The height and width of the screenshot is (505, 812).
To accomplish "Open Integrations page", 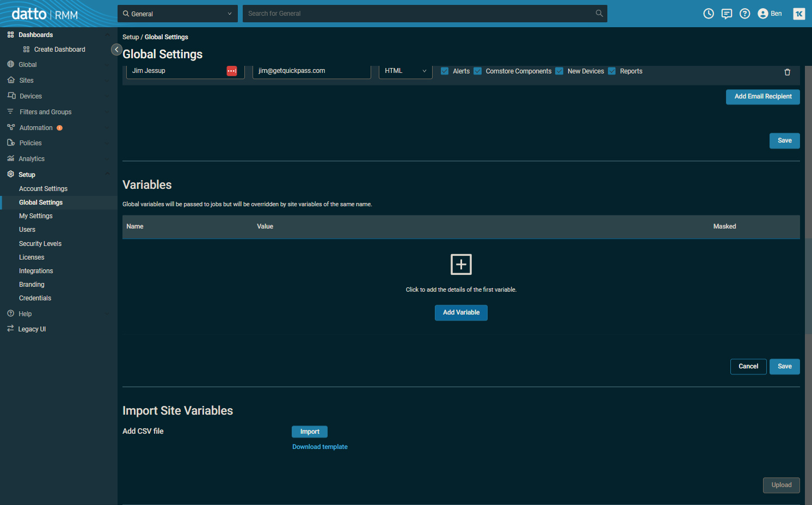I will click(x=36, y=271).
